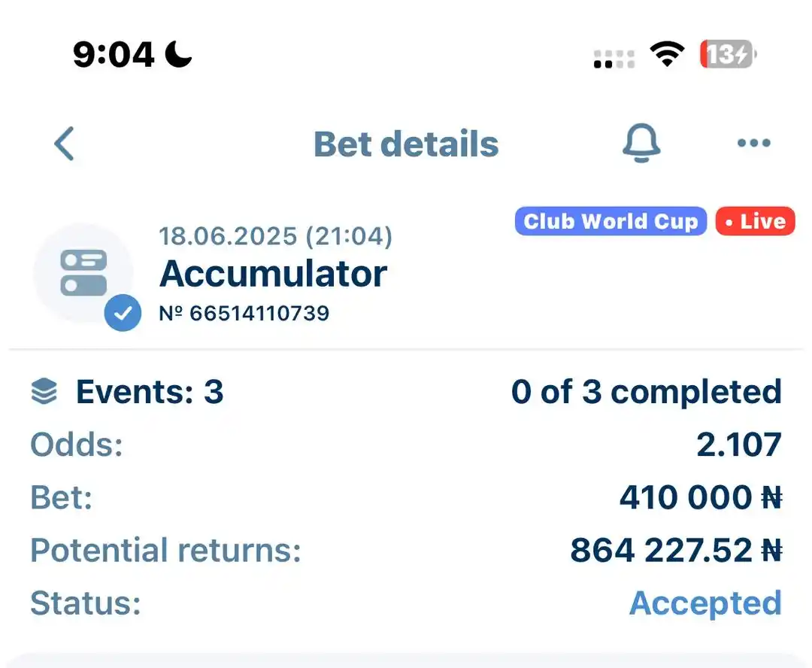Open the three-dots more options menu

[753, 142]
